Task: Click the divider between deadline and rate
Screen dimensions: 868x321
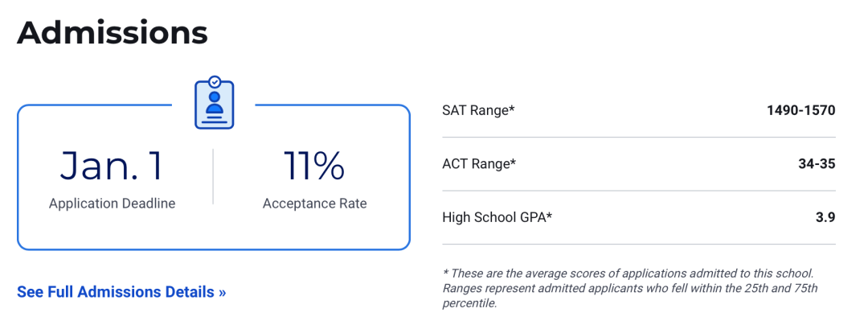Action: point(213,176)
